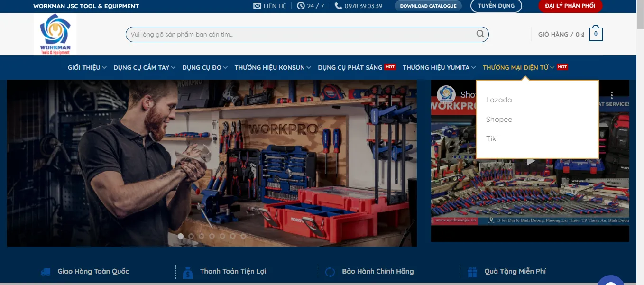This screenshot has height=285, width=644.
Task: Expand the Giới Thiệu dropdown menu
Action: [x=87, y=67]
